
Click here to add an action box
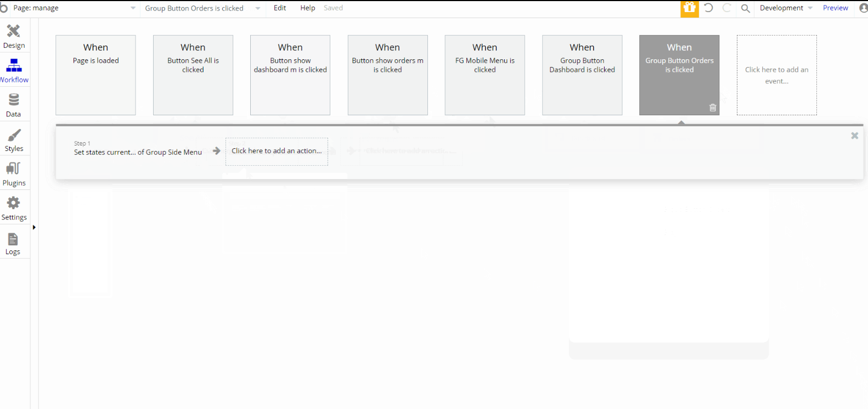(277, 152)
